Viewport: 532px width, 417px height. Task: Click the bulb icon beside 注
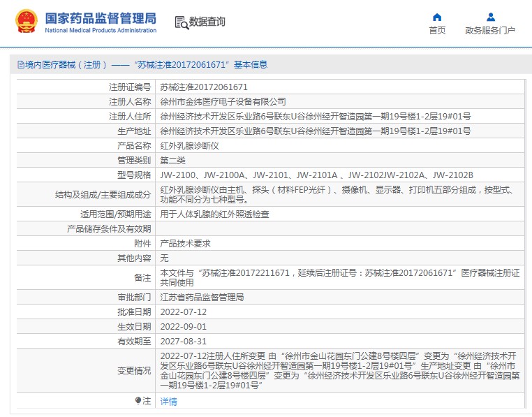click(138, 401)
